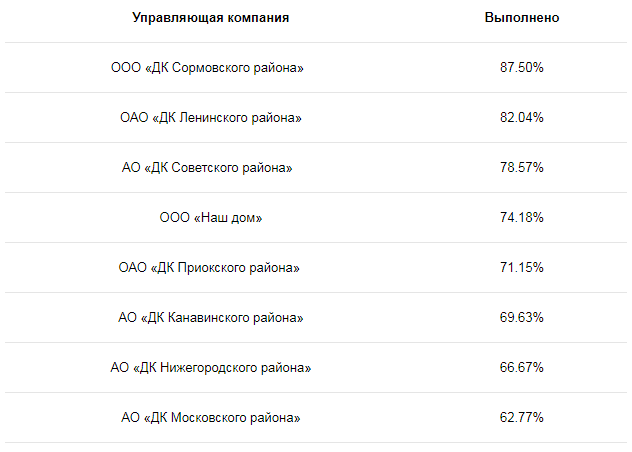Select the 82.04% value
This screenshot has height=452, width=632.
point(522,117)
